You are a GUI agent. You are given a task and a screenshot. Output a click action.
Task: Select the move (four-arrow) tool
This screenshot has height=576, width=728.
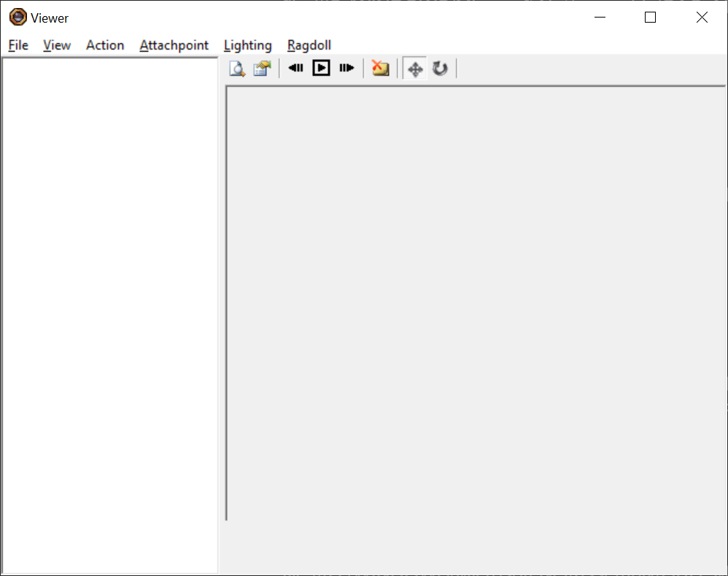click(414, 69)
